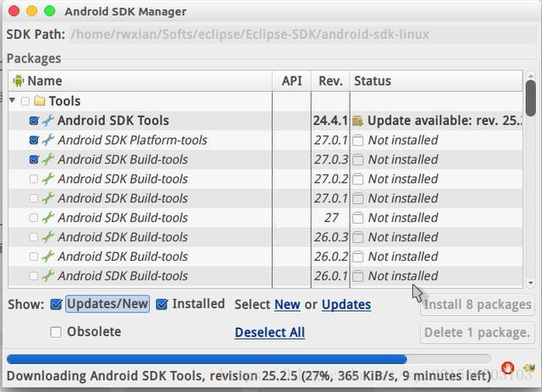The image size is (542, 392).
Task: Click the wrench icon of Build-tools 27.0.1
Action: (47, 198)
